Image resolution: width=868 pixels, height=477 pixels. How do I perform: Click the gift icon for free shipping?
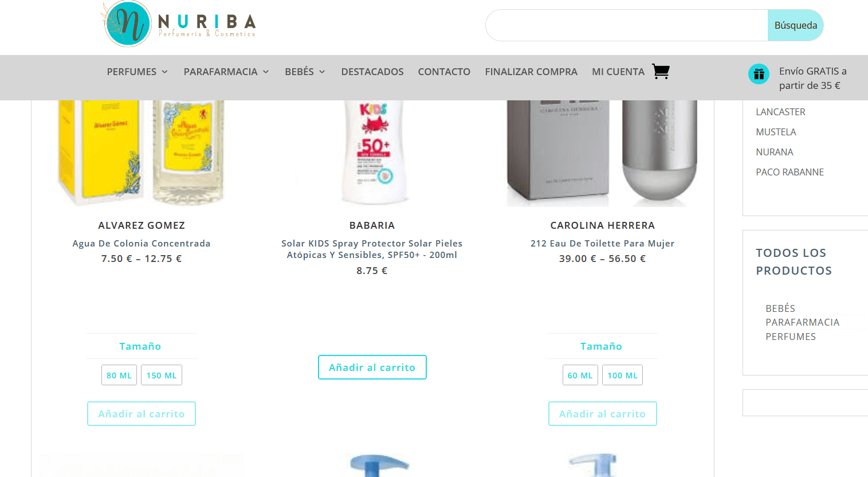759,74
